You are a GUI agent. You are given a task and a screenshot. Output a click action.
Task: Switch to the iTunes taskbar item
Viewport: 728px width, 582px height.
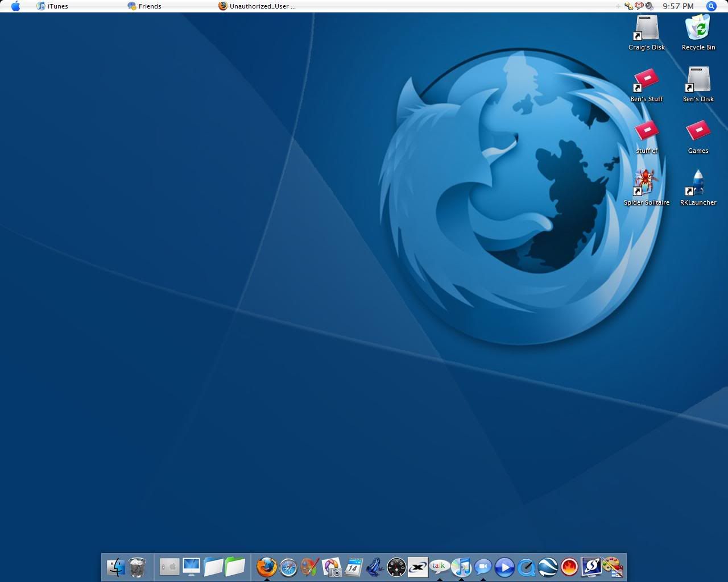[x=52, y=6]
